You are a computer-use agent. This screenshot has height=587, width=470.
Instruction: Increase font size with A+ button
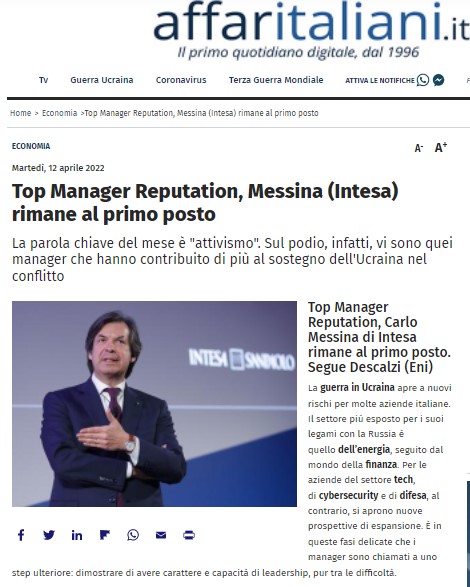click(x=441, y=147)
